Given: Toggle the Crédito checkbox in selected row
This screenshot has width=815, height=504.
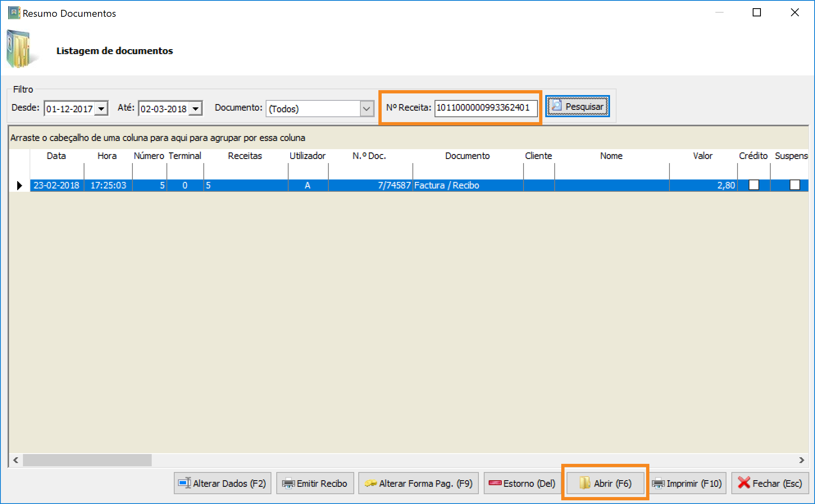Looking at the screenshot, I should (754, 185).
